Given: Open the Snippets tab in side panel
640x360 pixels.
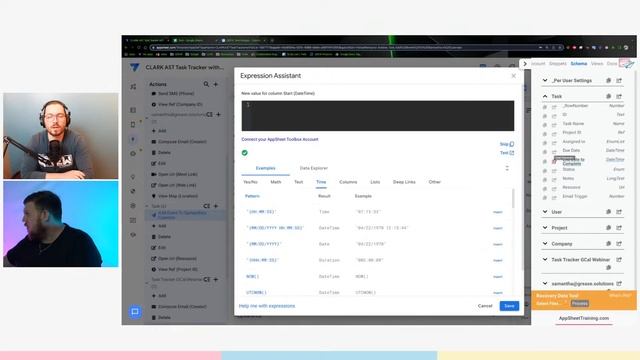Looking at the screenshot, I should [558, 64].
